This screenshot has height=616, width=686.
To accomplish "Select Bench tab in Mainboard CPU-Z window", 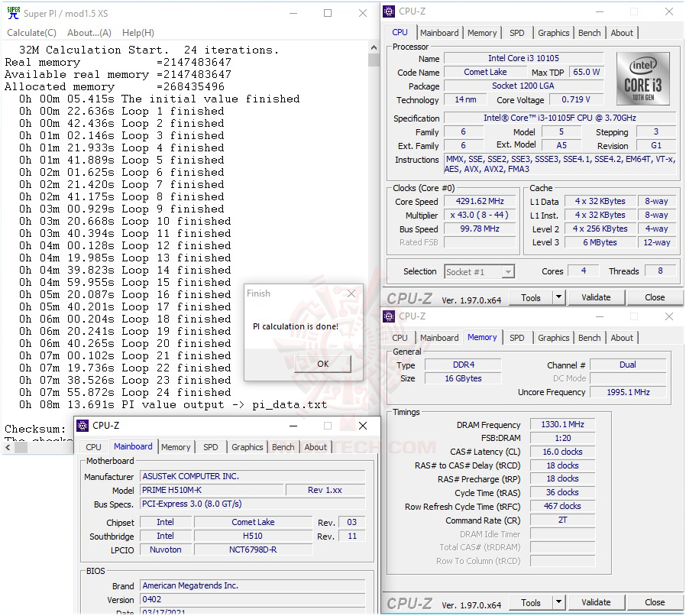I will click(283, 447).
